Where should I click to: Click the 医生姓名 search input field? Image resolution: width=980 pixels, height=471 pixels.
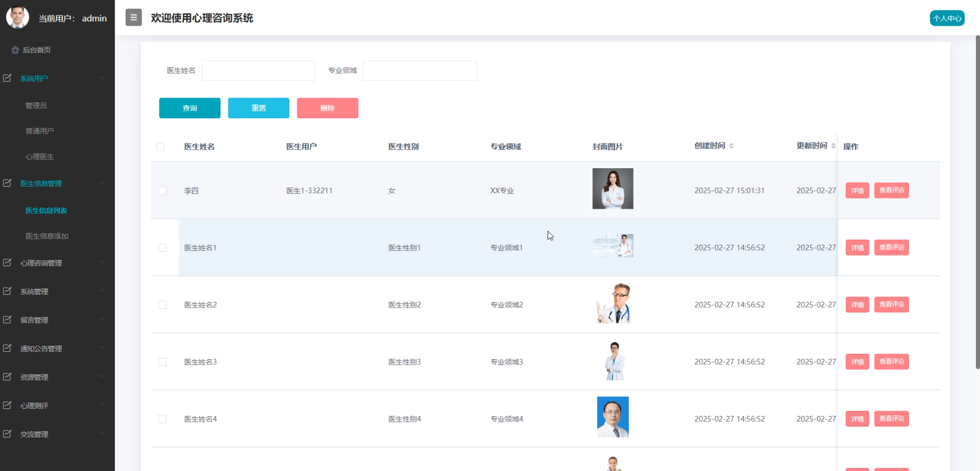[x=258, y=70]
